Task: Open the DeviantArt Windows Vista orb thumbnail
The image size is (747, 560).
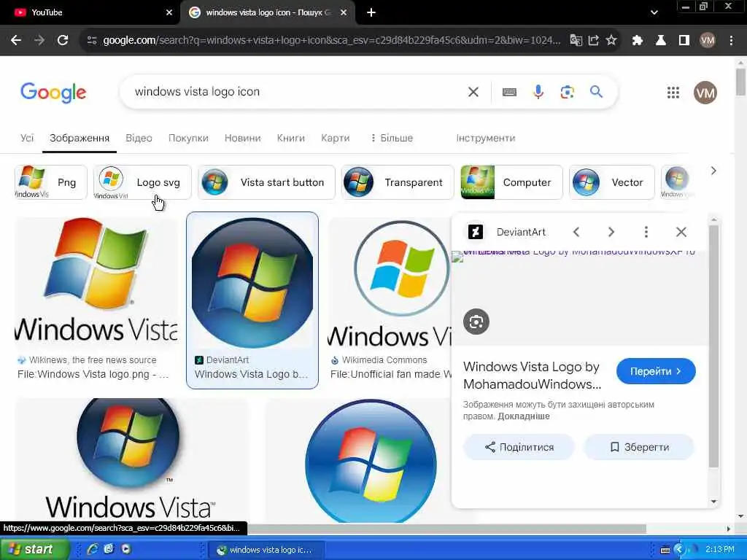Action: (252, 283)
